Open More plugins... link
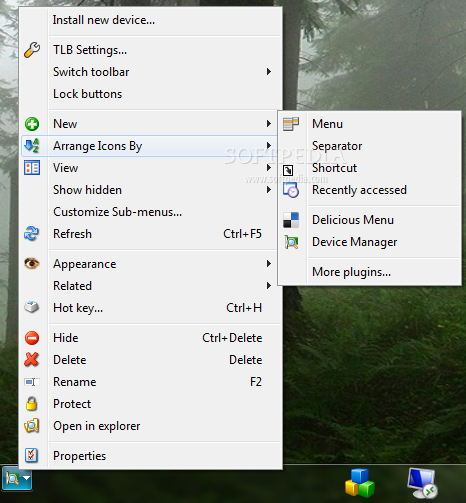 click(370, 272)
